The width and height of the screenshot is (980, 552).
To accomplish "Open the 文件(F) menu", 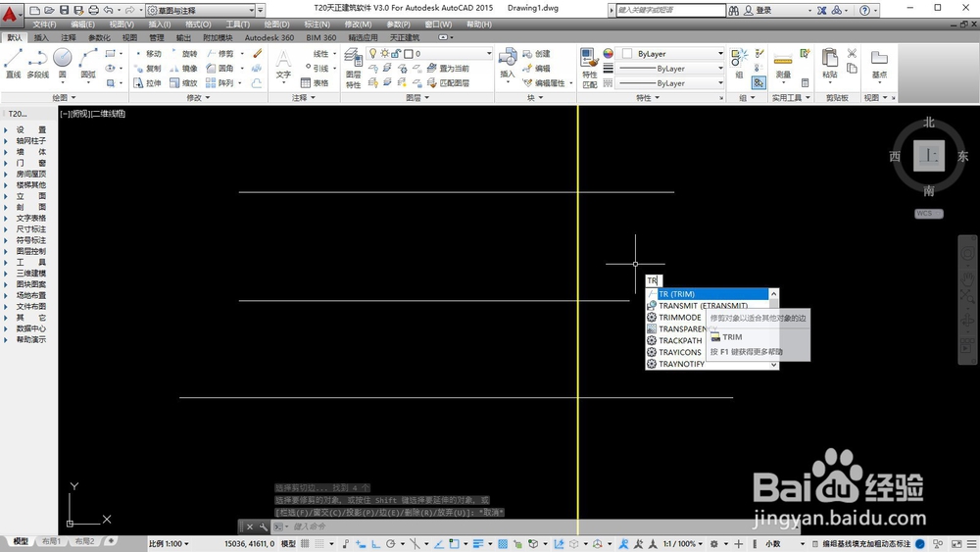I will coord(44,25).
